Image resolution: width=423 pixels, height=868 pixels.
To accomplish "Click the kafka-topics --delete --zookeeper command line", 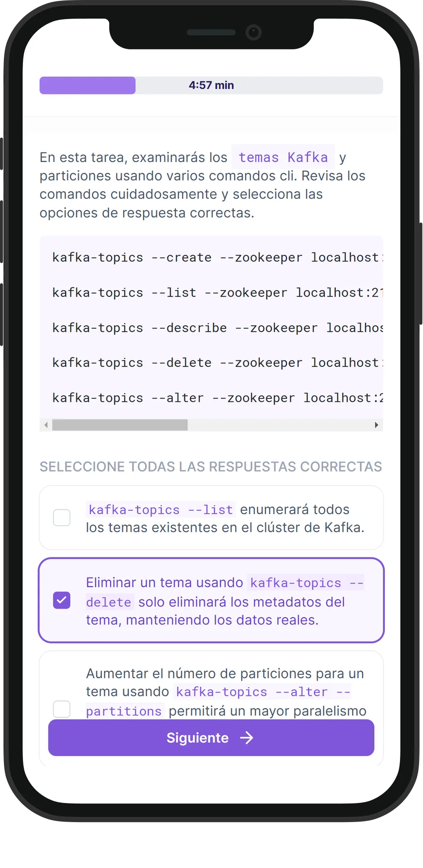I will [x=217, y=363].
